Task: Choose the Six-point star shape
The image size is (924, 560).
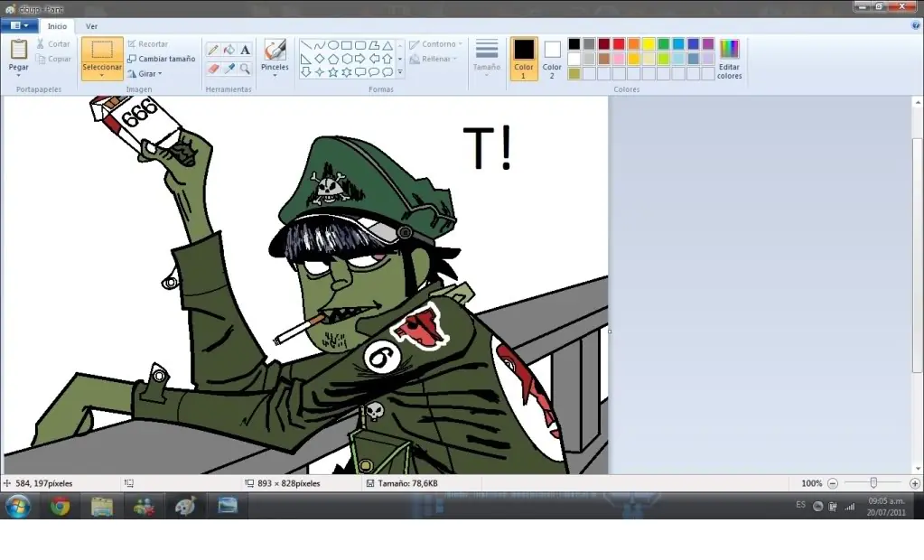Action: pyautogui.click(x=347, y=72)
